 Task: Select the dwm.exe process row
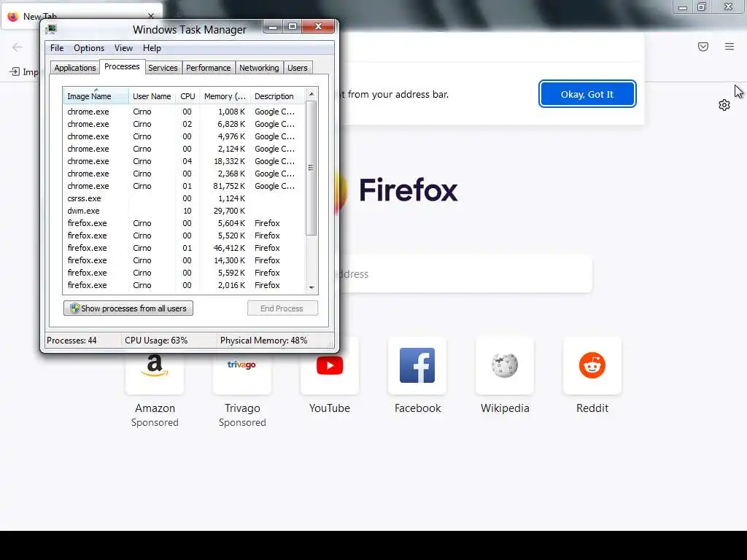(184, 211)
